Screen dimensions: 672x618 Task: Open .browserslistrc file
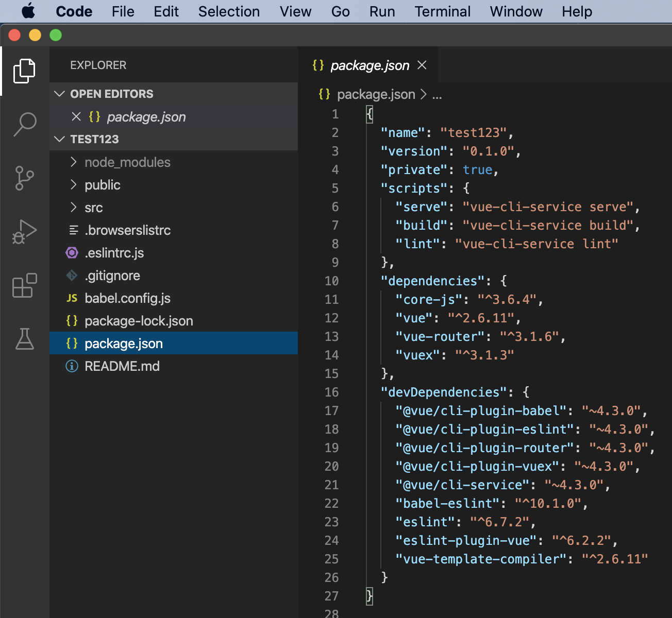coord(128,230)
